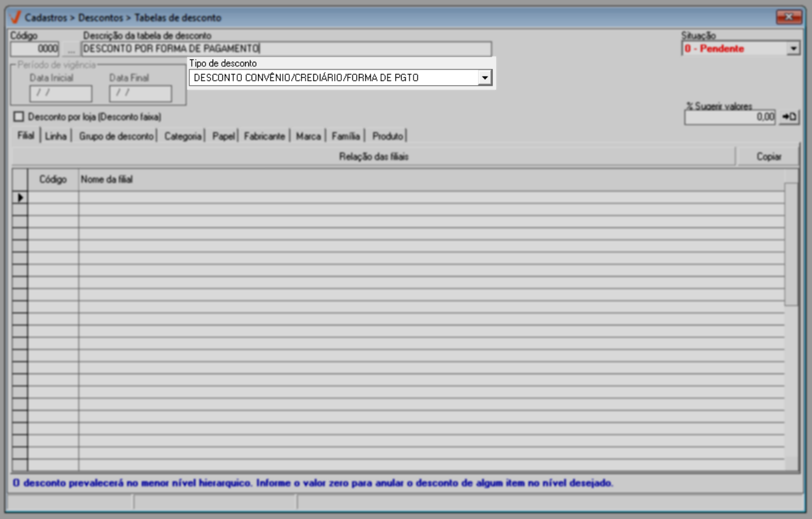Open the code lookup ellipsis button
The width and height of the screenshot is (812, 519).
pyautogui.click(x=70, y=49)
